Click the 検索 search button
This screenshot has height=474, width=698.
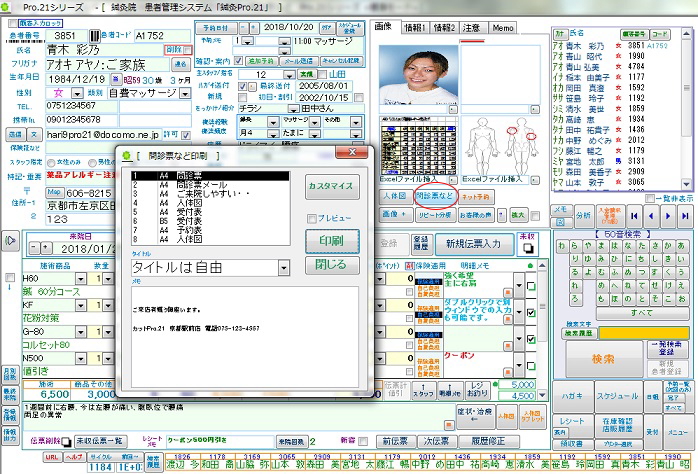pyautogui.click(x=604, y=360)
